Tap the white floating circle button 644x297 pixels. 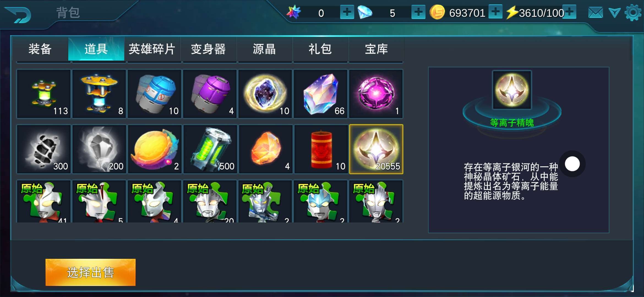point(572,164)
